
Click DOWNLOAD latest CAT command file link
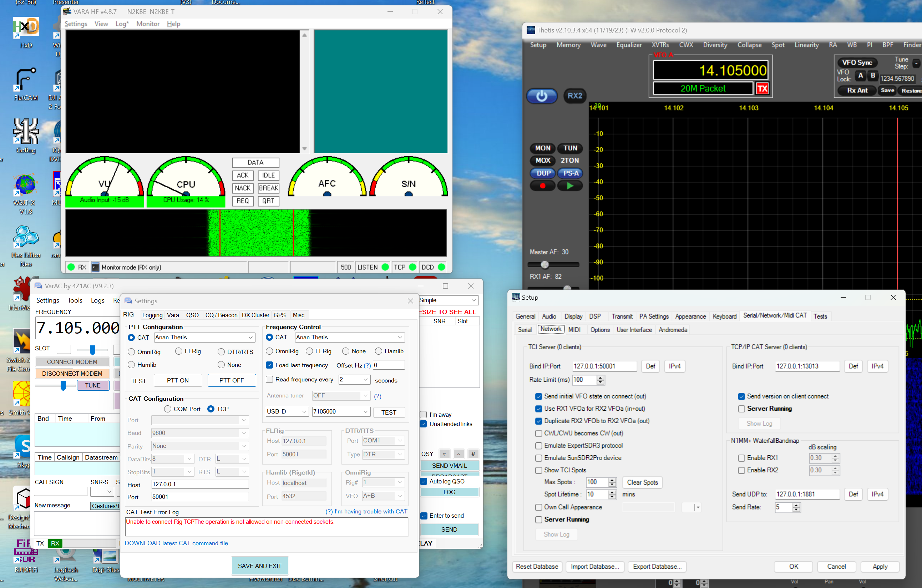[176, 543]
